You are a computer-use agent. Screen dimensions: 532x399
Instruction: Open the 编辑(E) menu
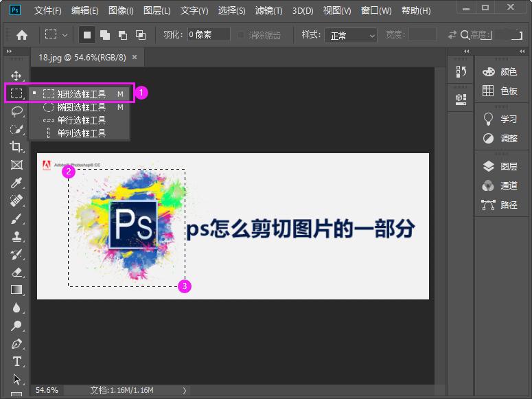(84, 10)
